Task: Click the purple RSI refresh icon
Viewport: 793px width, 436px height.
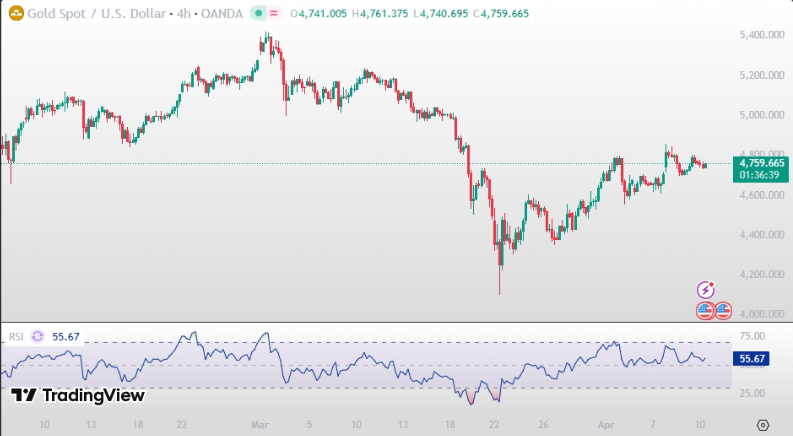Action: coord(38,338)
